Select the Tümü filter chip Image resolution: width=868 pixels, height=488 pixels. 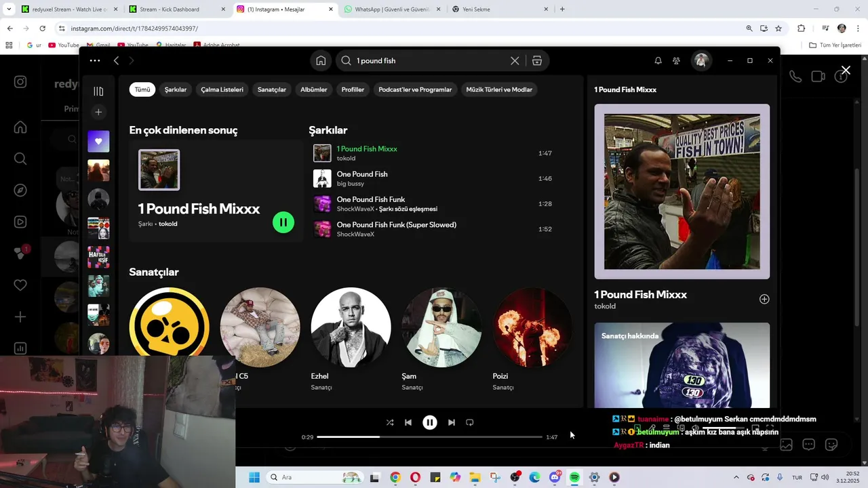(x=142, y=89)
